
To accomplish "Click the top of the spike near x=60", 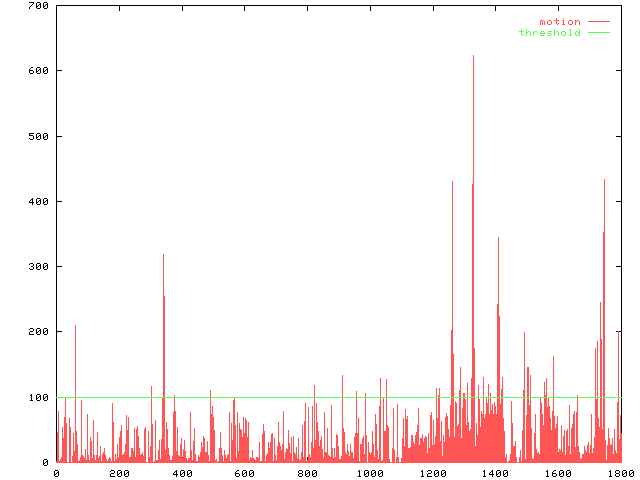I will (75, 327).
